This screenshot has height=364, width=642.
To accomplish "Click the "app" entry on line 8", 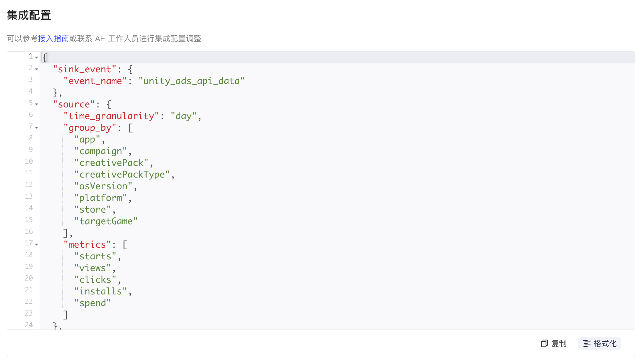I will click(x=87, y=139).
